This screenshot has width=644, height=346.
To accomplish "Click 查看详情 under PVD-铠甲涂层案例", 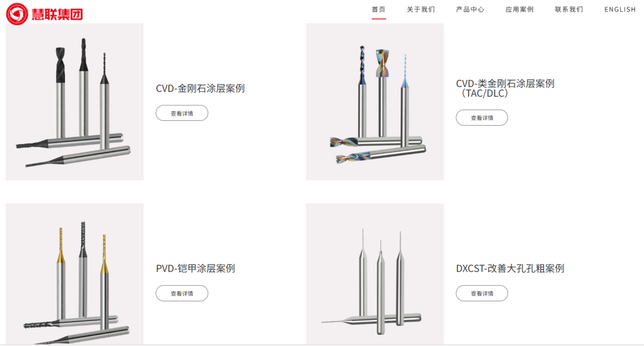I will tap(182, 294).
